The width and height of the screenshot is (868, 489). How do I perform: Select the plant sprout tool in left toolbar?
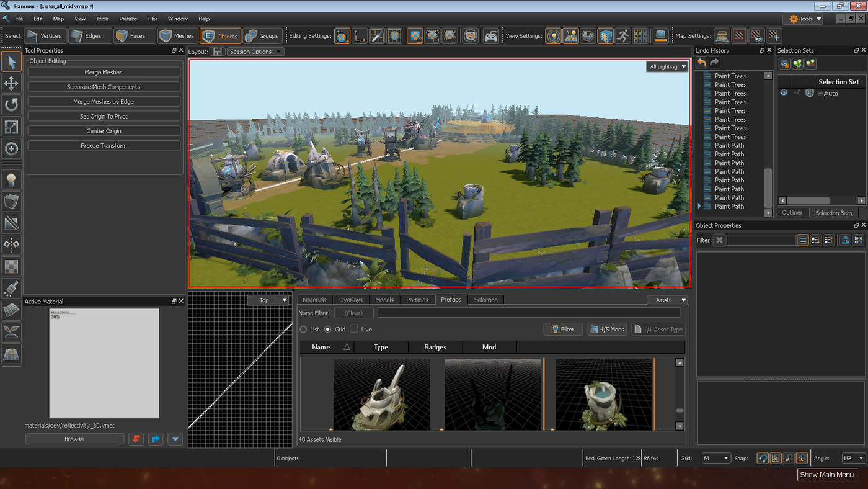point(11,332)
